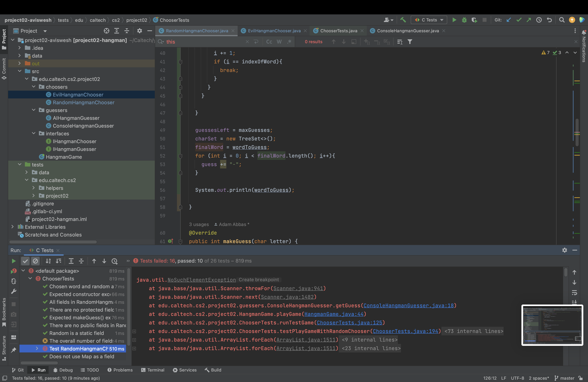Click the Search Everywhere magnifier icon

pos(562,20)
